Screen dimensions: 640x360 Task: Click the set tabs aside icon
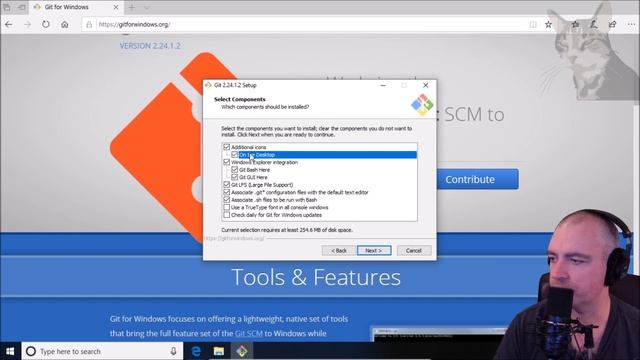coord(22,7)
